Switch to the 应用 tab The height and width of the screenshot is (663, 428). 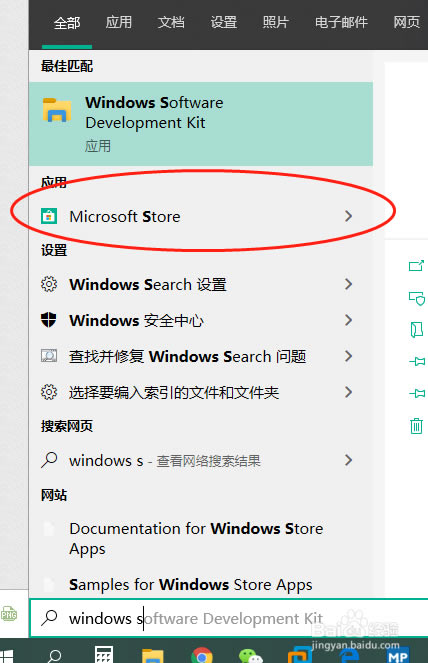tap(119, 22)
